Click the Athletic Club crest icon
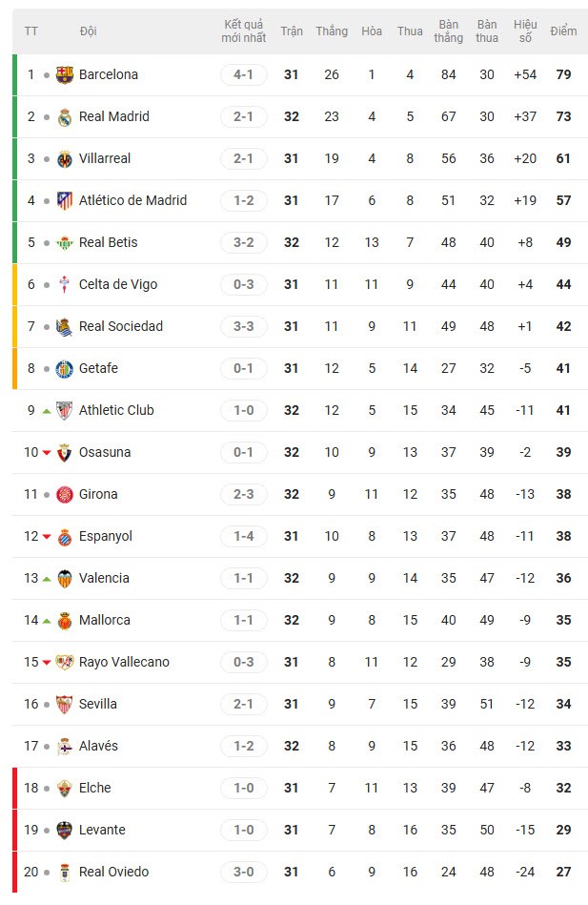The width and height of the screenshot is (588, 905). (x=65, y=410)
